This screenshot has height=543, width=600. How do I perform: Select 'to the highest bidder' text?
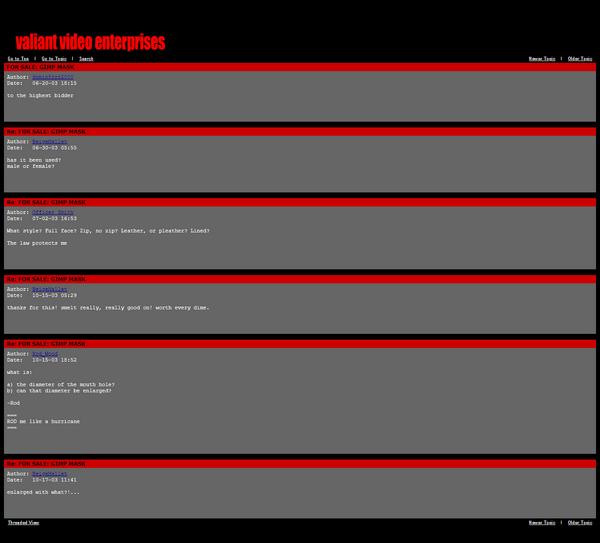(40, 95)
